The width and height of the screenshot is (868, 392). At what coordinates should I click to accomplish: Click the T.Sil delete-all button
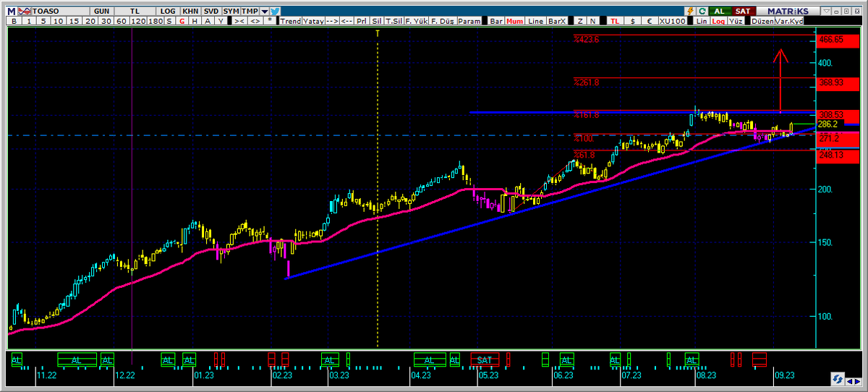coord(393,21)
